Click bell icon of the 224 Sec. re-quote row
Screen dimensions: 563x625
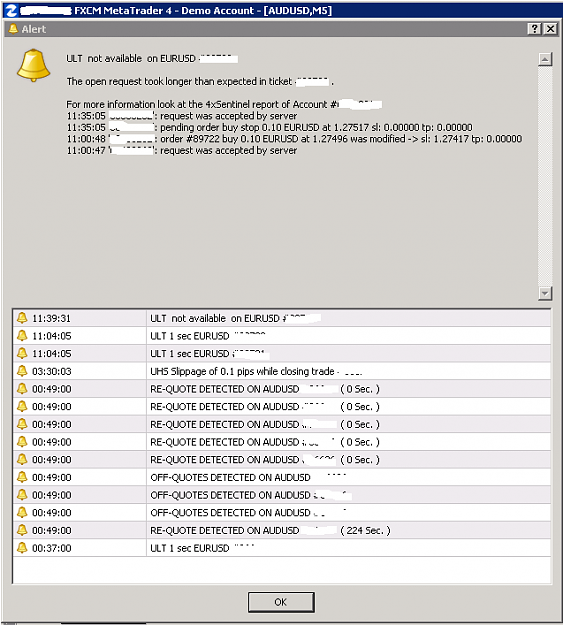coord(22,530)
